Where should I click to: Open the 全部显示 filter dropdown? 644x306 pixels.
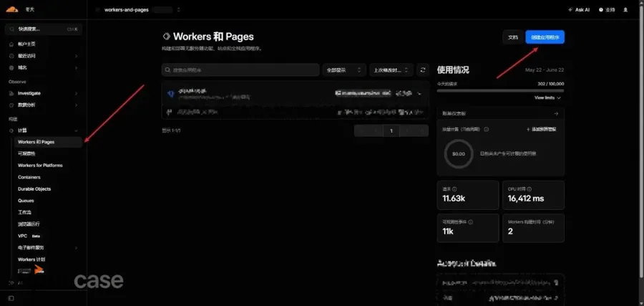pyautogui.click(x=344, y=70)
